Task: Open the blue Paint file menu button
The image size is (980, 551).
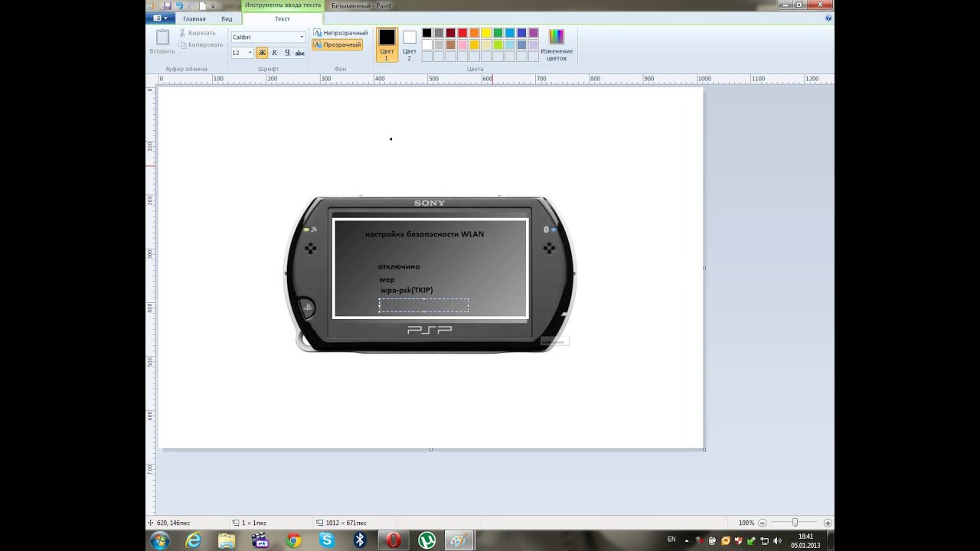Action: click(161, 18)
